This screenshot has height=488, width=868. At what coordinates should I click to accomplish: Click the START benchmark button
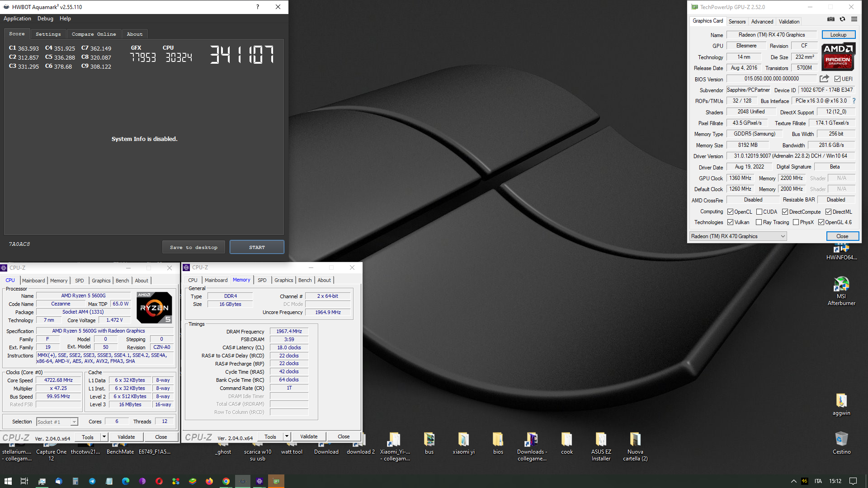point(257,247)
